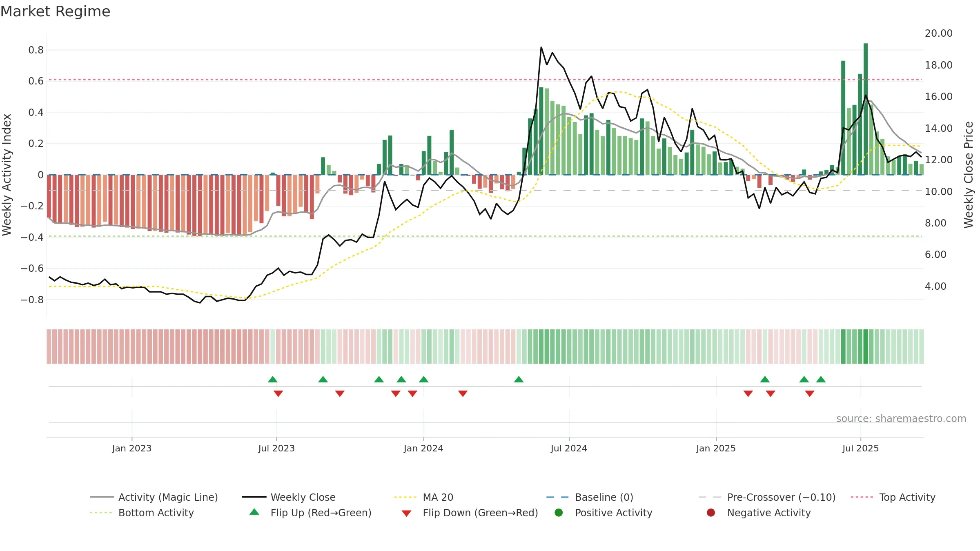980x551 pixels.
Task: Click the −0.8 left axis tick label
Action: point(32,300)
